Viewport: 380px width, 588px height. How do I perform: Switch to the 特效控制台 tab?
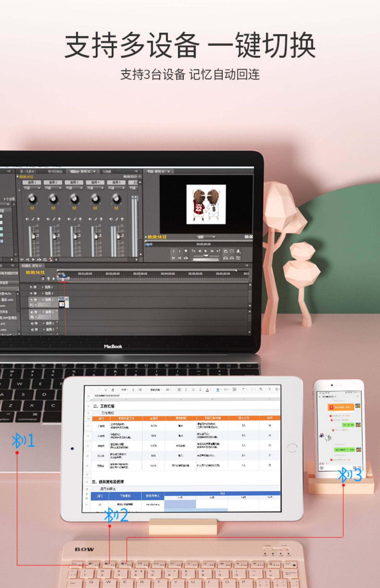point(55,171)
